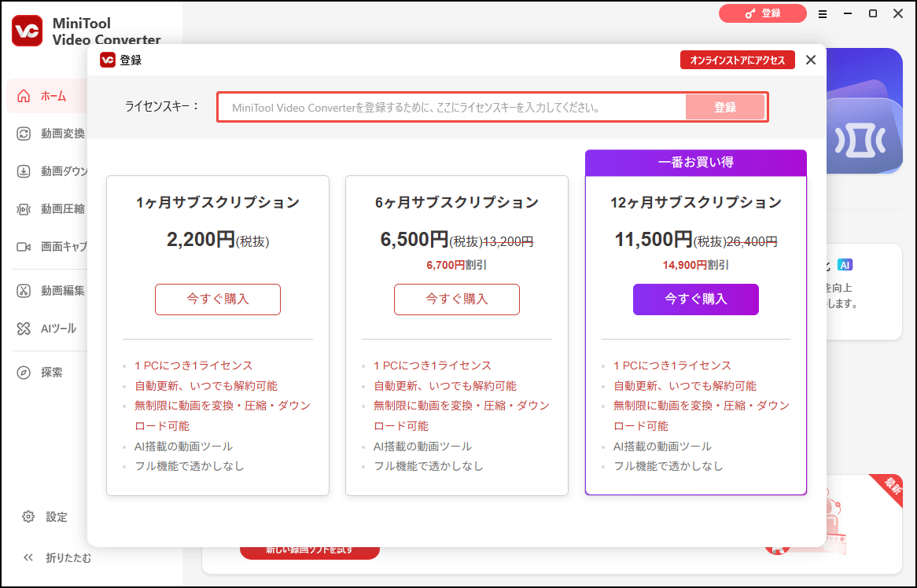Click the 6,700円割引 discount text

(x=457, y=266)
